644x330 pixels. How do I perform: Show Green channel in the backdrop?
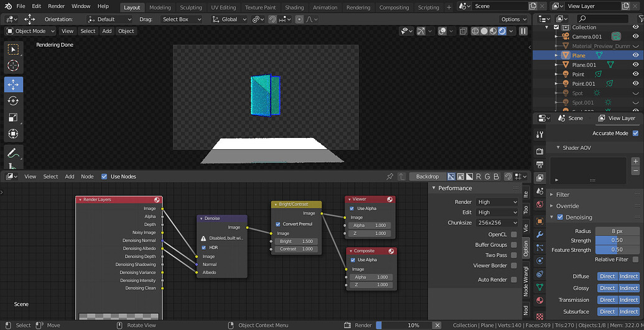pyautogui.click(x=488, y=176)
